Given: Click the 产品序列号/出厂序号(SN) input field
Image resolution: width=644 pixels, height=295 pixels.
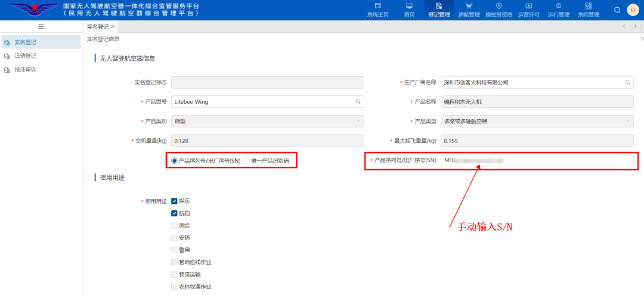Looking at the screenshot, I should coord(537,160).
